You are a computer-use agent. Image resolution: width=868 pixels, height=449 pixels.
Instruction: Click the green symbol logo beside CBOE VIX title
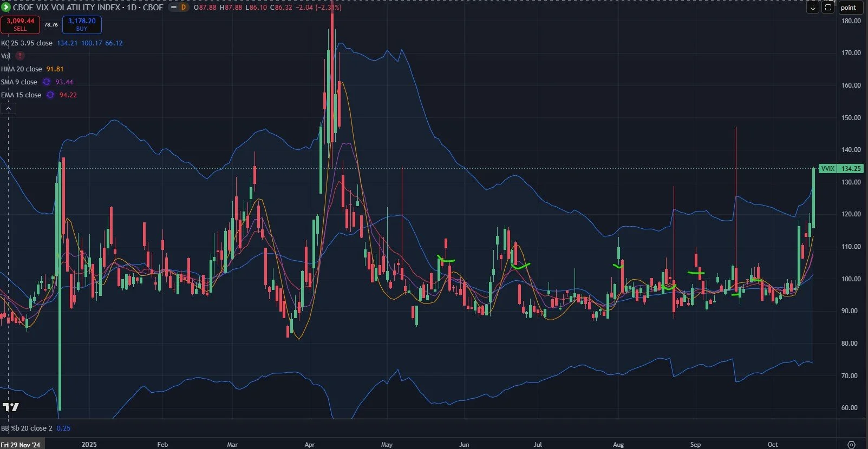pos(5,7)
